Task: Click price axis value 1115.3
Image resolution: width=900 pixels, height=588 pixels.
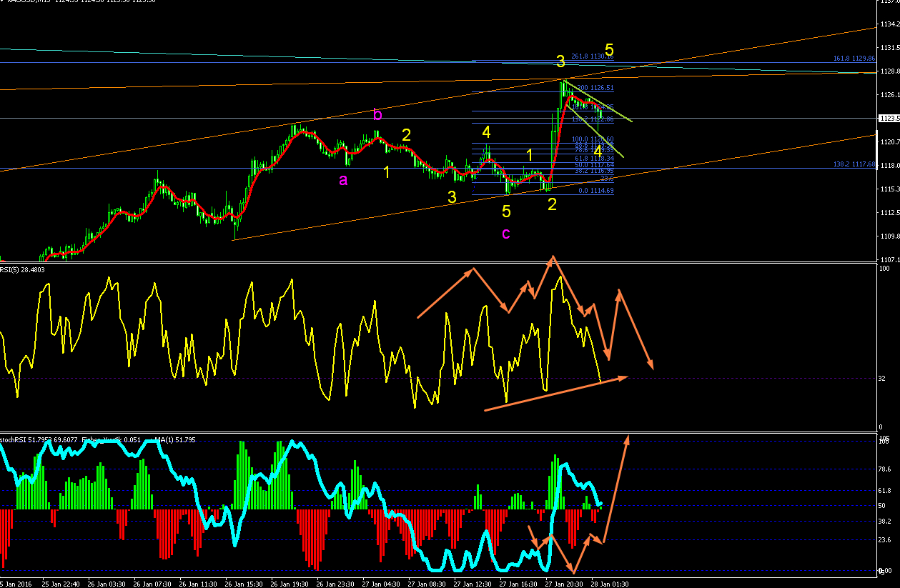Action: click(x=891, y=189)
